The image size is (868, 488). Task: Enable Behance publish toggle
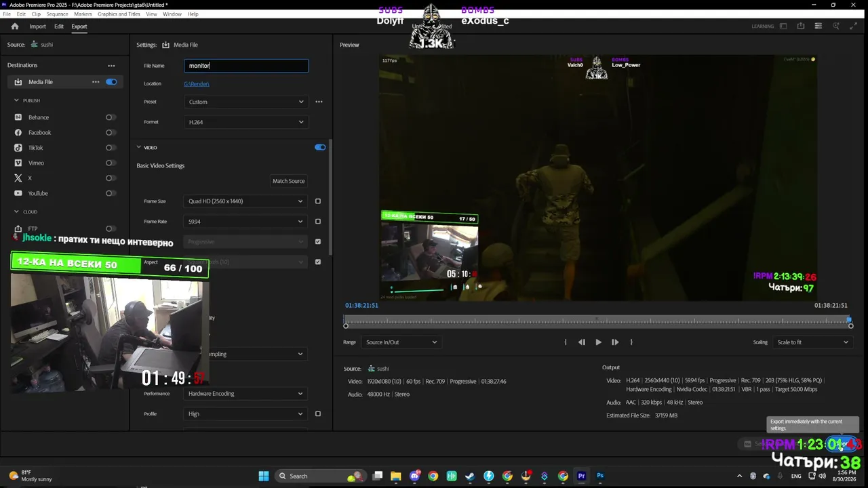(111, 117)
